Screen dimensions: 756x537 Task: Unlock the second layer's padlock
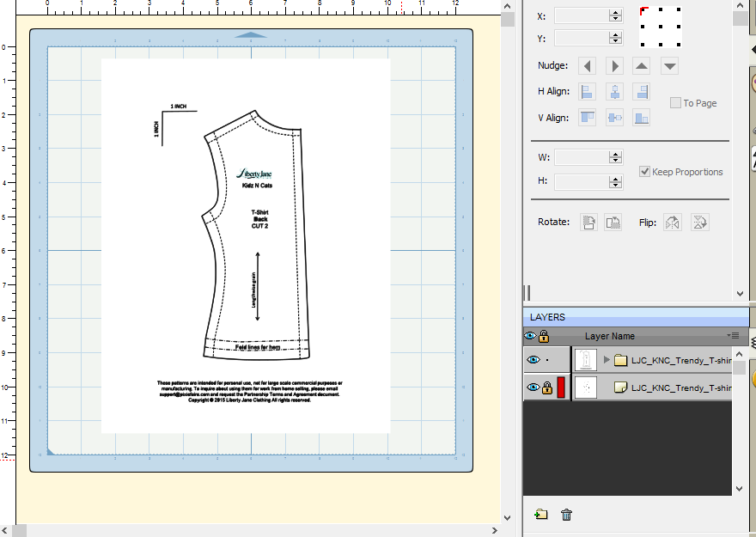[x=546, y=388]
